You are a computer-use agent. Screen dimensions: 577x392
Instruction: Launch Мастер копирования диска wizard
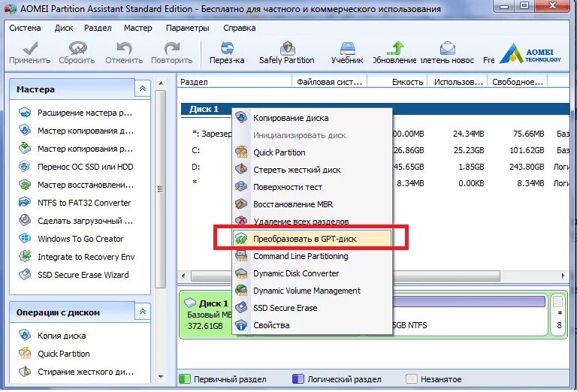[76, 131]
